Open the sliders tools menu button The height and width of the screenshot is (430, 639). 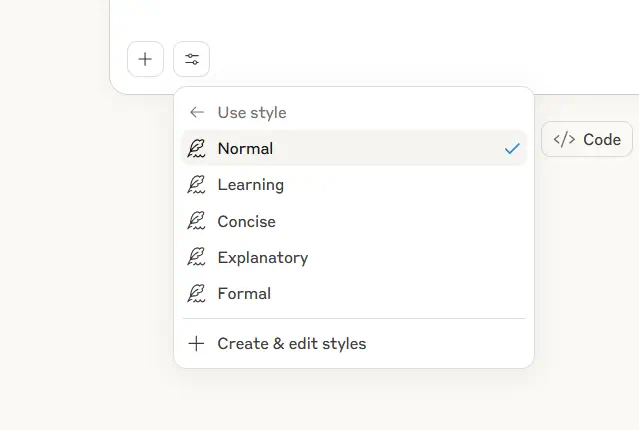pyautogui.click(x=191, y=59)
